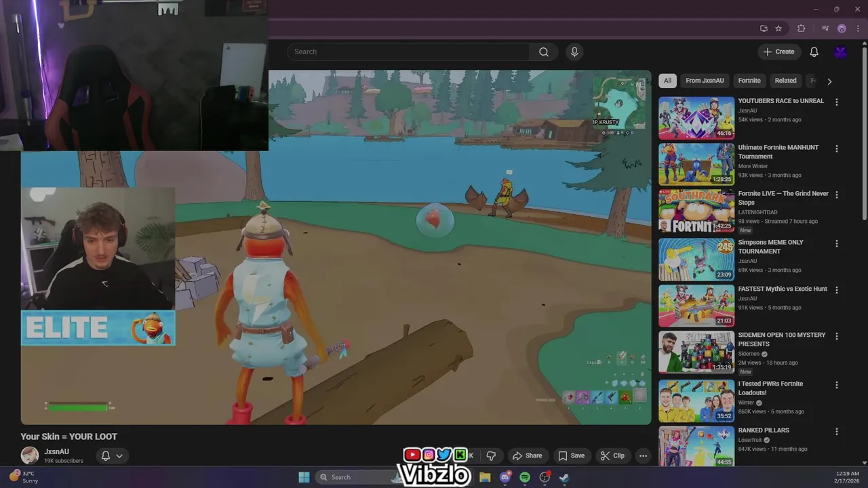The width and height of the screenshot is (868, 488).
Task: Open Simpsons MEME ONLY TOURNAMENT thumbnail
Action: 696,260
